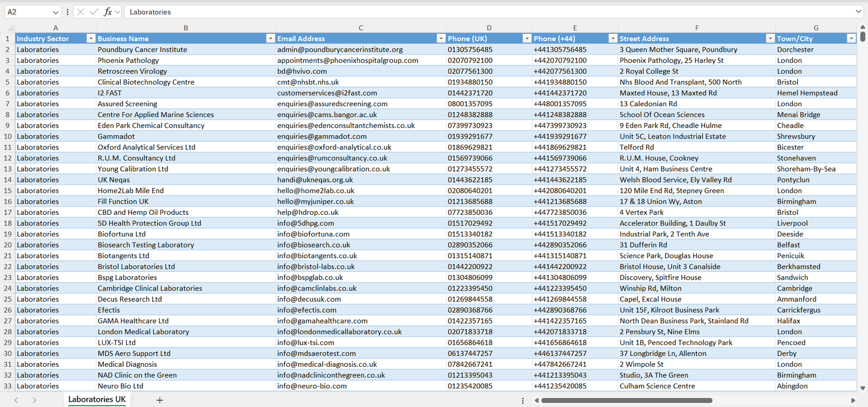Select cell 13 Caledonian Rd

(x=697, y=104)
